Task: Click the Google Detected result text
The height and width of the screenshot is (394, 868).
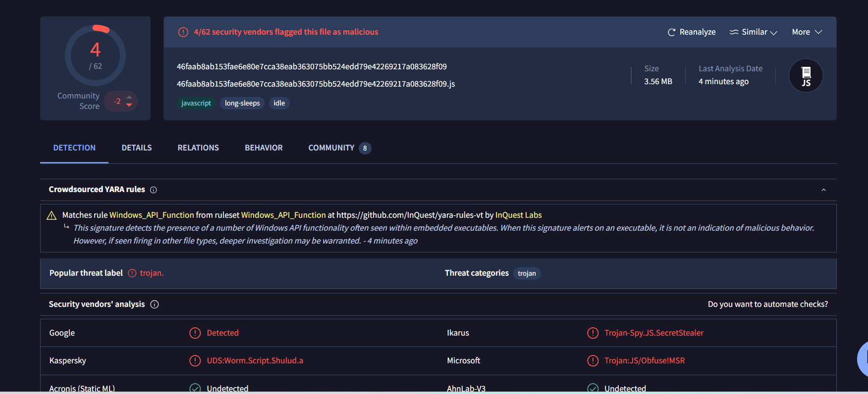Action: [223, 333]
